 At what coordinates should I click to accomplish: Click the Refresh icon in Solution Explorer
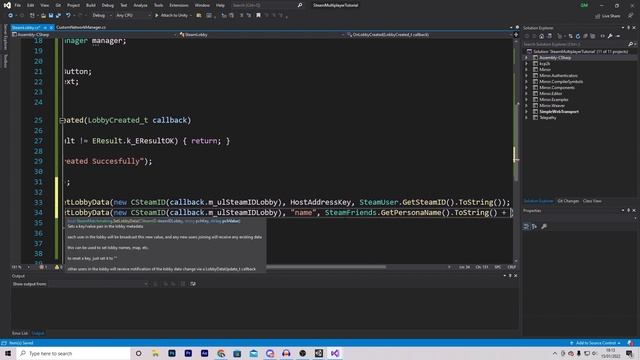pos(578,36)
